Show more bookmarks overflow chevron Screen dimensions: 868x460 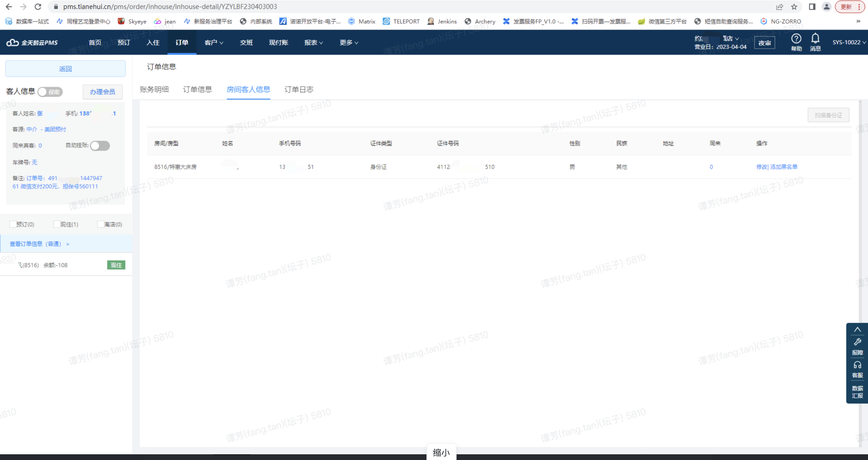pyautogui.click(x=858, y=21)
